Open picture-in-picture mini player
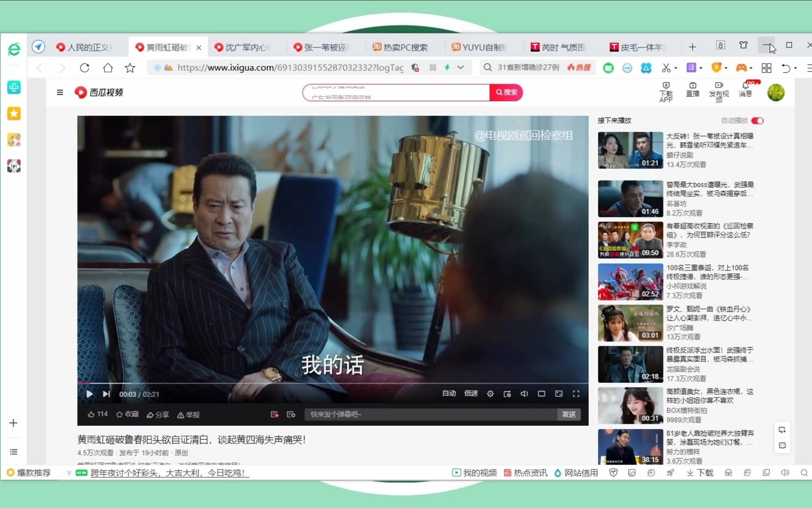 click(x=507, y=394)
